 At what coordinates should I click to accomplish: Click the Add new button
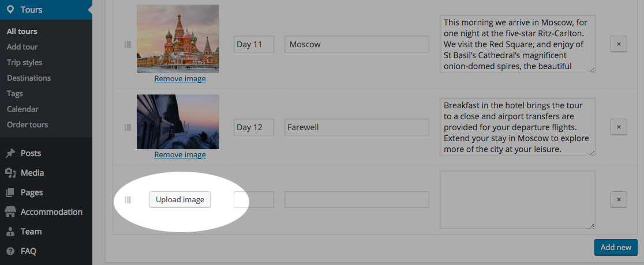pos(616,247)
